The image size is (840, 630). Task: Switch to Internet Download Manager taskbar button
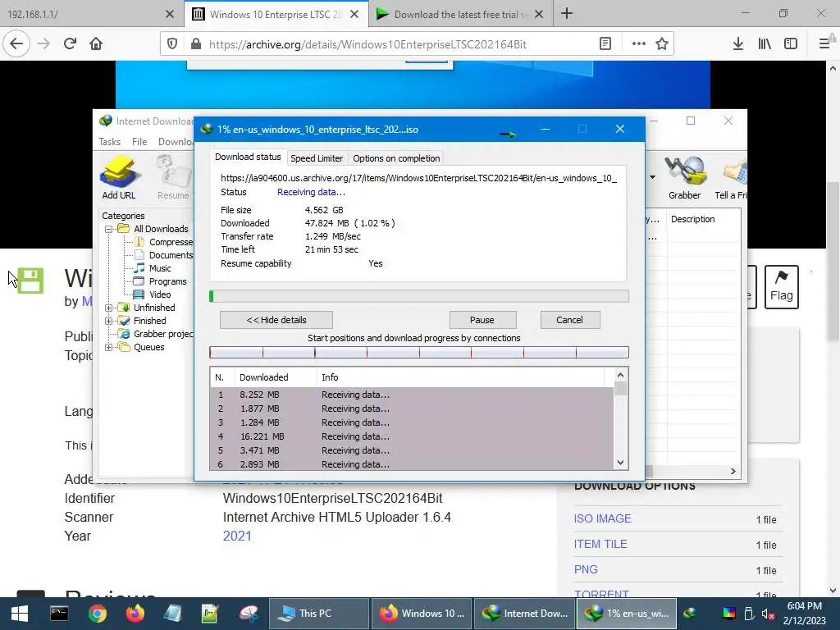click(x=525, y=614)
